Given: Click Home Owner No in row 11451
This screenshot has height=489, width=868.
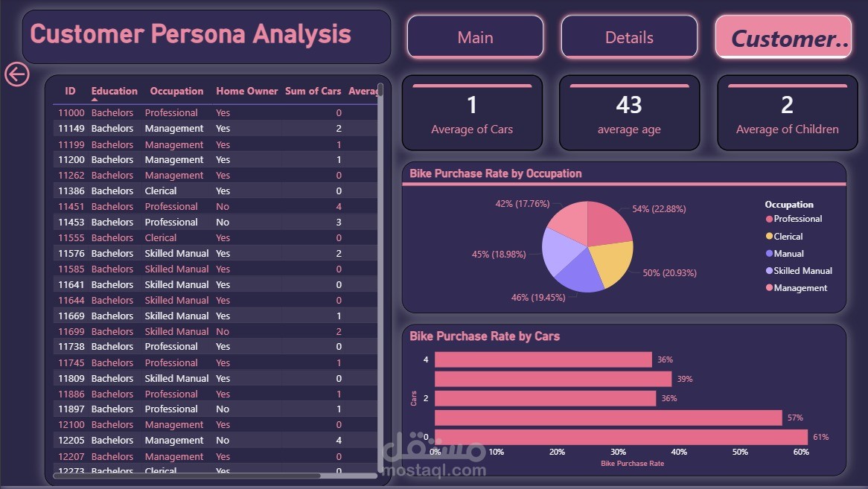Looking at the screenshot, I should (x=223, y=206).
